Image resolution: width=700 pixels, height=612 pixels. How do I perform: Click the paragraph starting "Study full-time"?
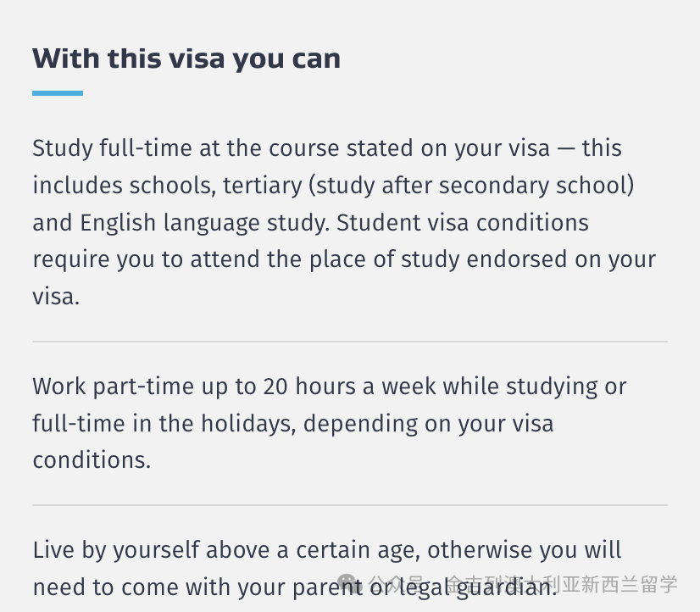(344, 222)
